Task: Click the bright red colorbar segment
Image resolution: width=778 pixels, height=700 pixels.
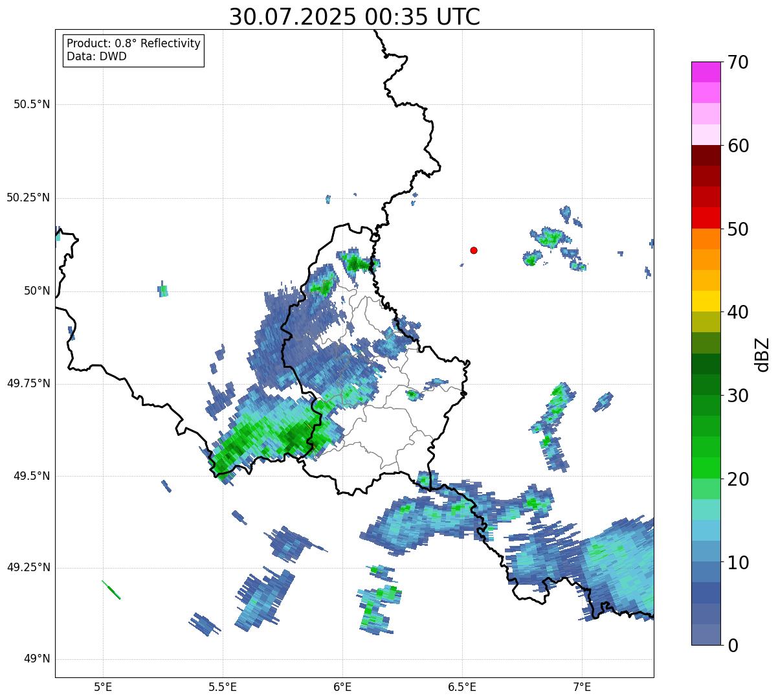Action: [x=706, y=218]
